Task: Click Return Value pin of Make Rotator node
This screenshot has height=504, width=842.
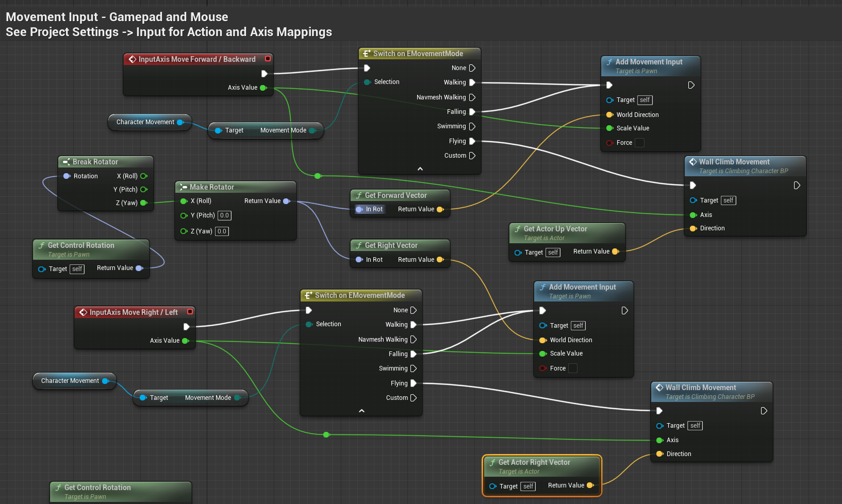Action: coord(287,201)
